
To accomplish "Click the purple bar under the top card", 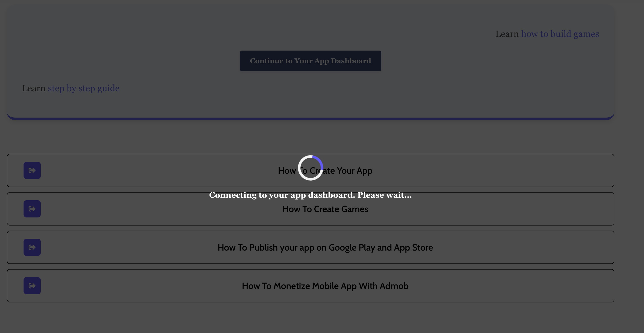I will tap(311, 119).
